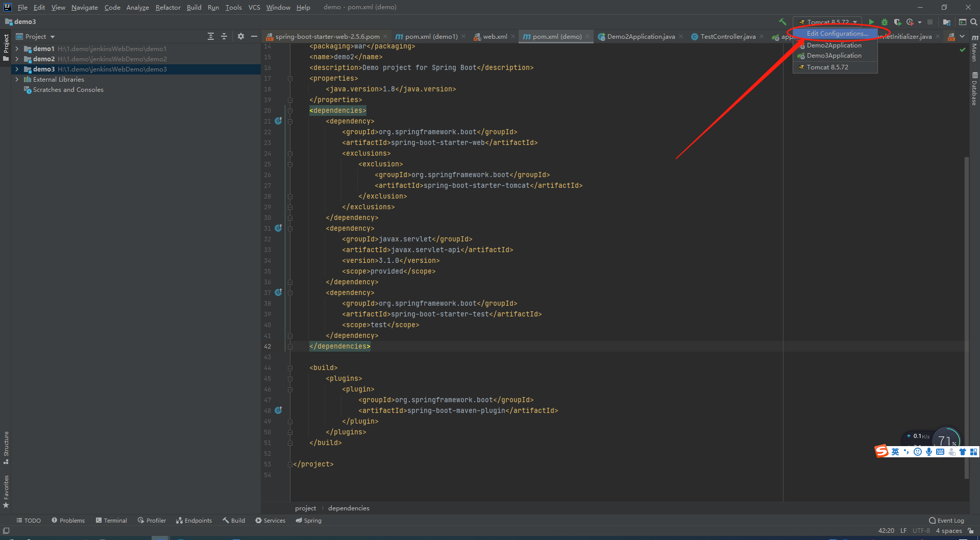The height and width of the screenshot is (540, 980).
Task: Click the green Run button
Action: pyautogui.click(x=871, y=22)
